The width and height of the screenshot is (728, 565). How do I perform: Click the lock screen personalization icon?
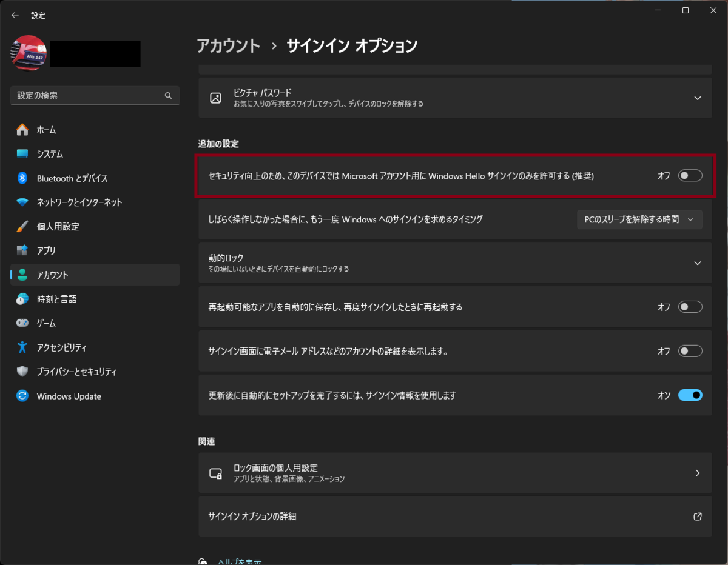point(215,473)
